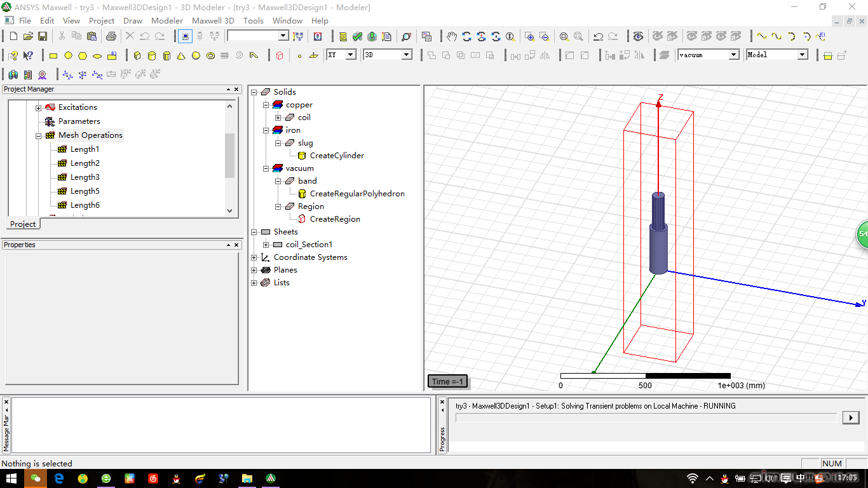Screen dimensions: 868x488
Task: Open the File menu
Action: pos(25,21)
